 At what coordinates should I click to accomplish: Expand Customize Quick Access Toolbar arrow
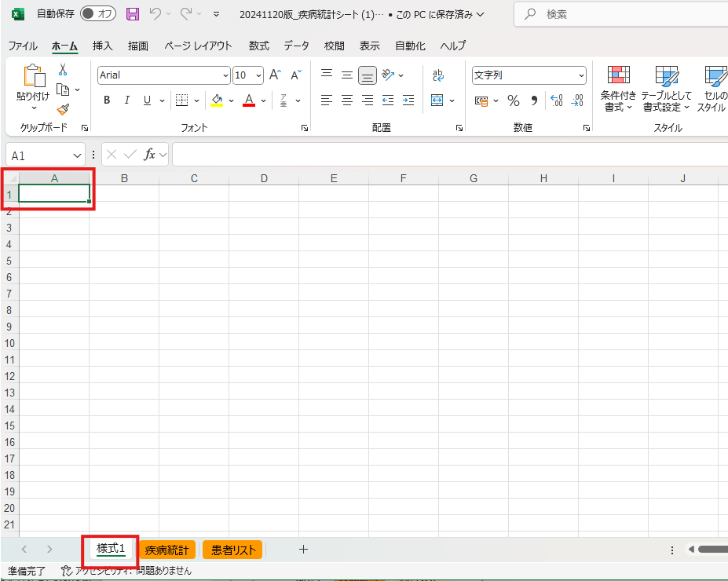[x=216, y=14]
